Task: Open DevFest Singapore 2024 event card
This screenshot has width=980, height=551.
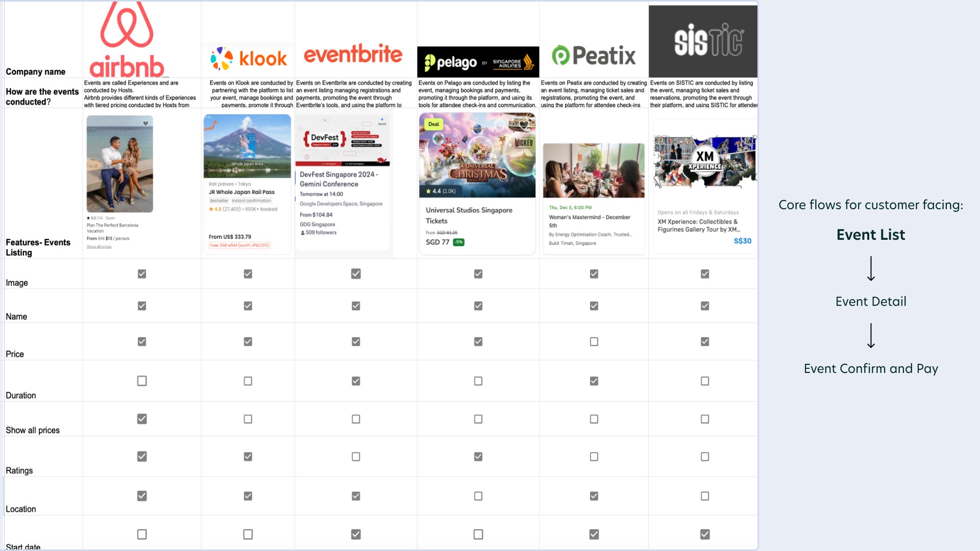Action: pyautogui.click(x=338, y=179)
